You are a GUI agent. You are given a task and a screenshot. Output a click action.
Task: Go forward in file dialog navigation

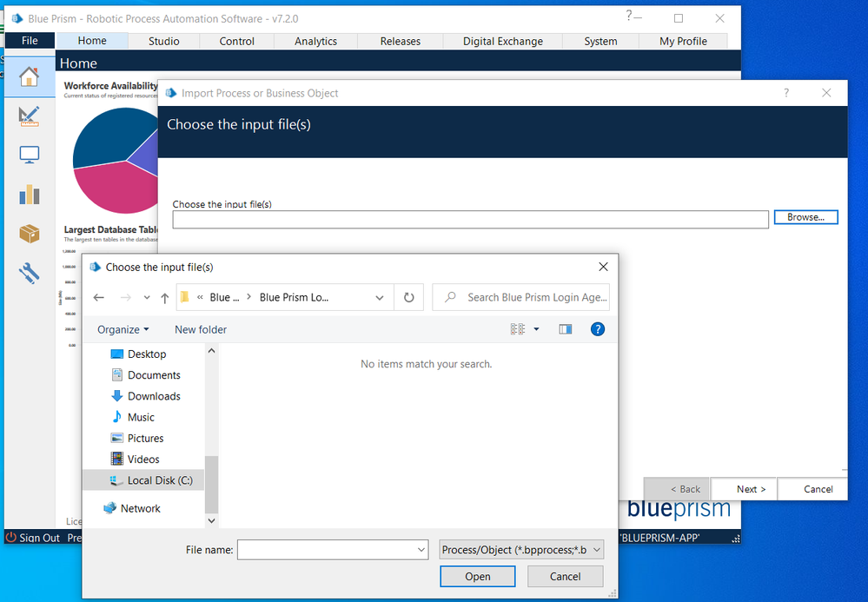126,298
